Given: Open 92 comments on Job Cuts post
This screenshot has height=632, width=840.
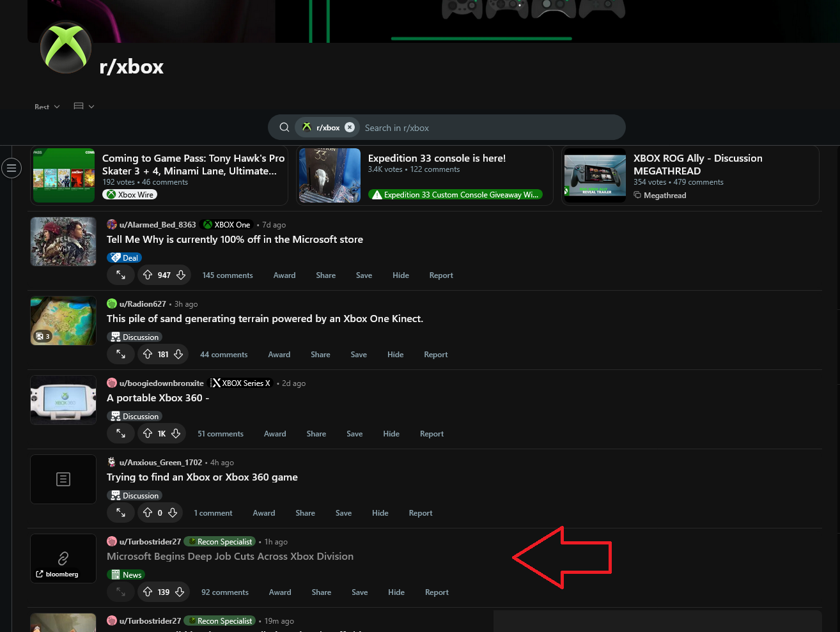Looking at the screenshot, I should click(225, 592).
